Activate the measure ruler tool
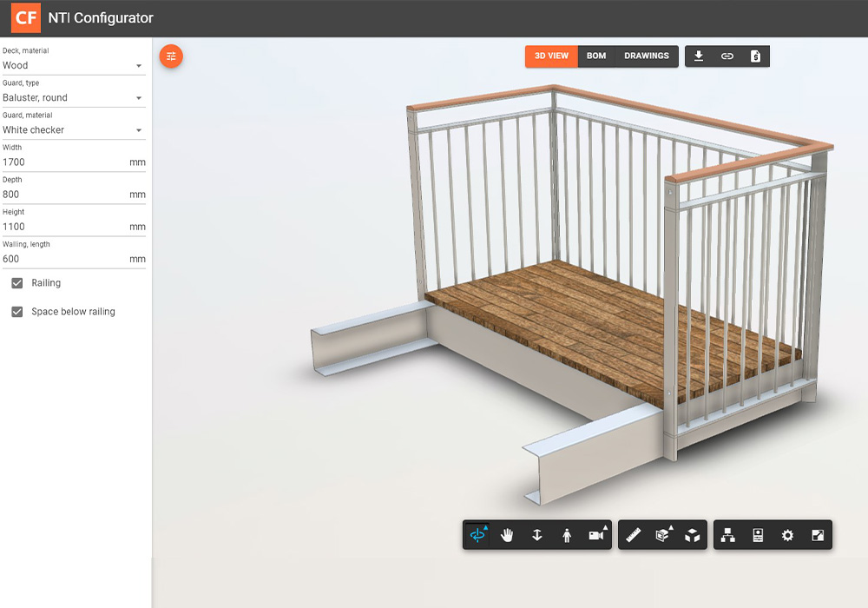 click(633, 536)
